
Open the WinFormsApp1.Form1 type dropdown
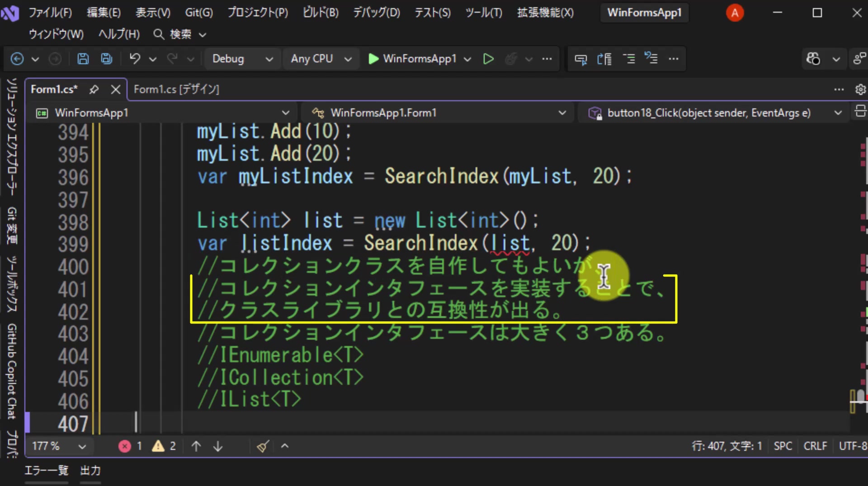(439, 113)
